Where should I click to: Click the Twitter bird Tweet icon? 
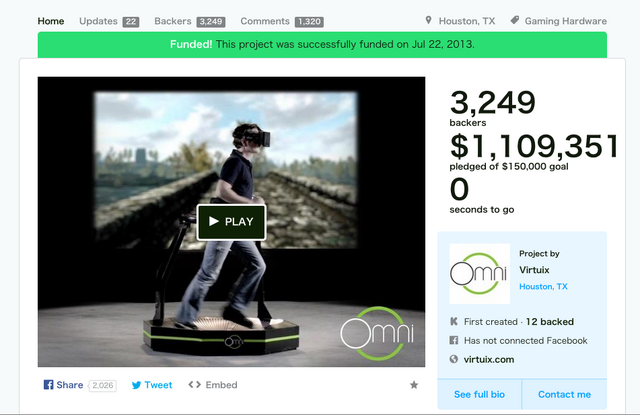click(136, 385)
